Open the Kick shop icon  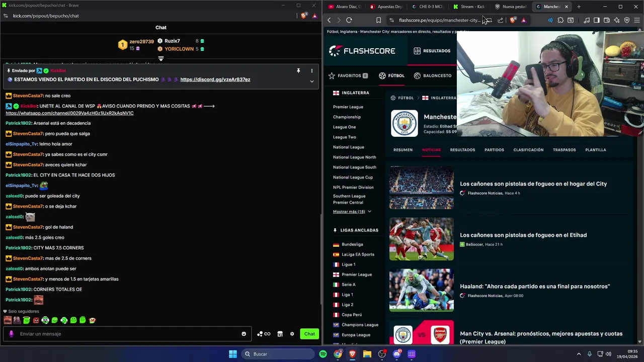click(280, 334)
